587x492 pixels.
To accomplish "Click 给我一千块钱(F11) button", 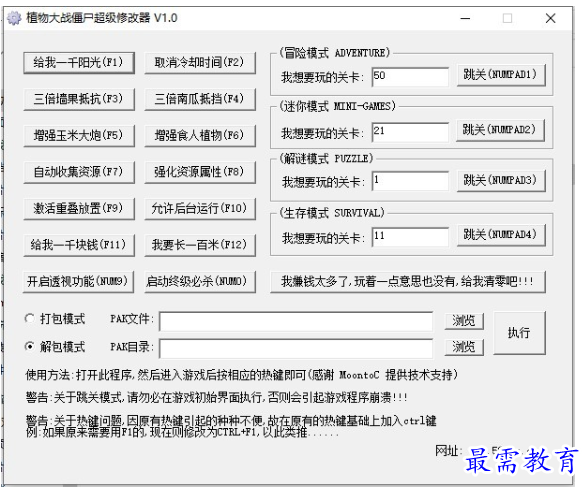I will [79, 245].
